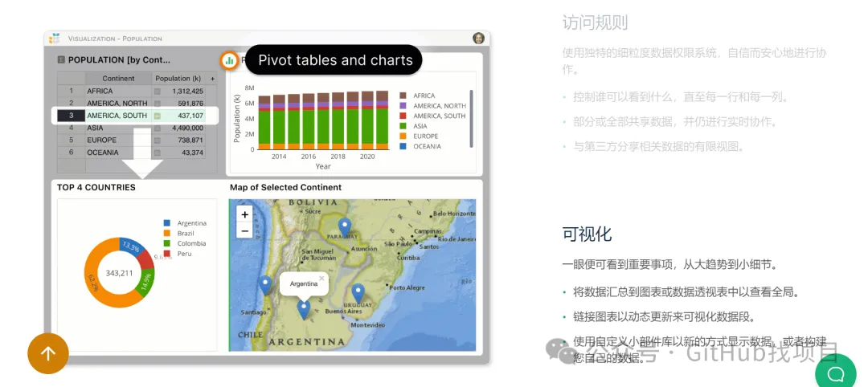Click the orange-circled chart icon

point(229,60)
